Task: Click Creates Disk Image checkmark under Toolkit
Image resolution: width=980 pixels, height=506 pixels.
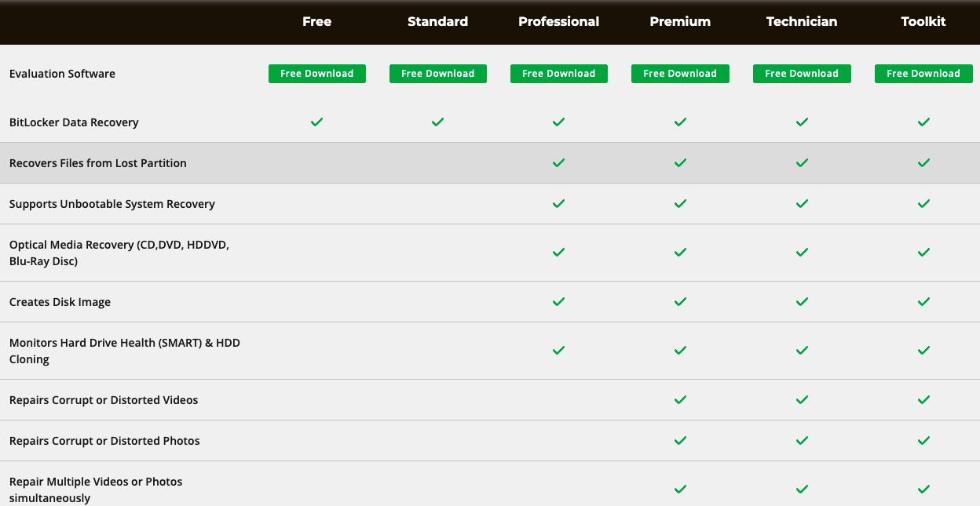Action: point(923,302)
